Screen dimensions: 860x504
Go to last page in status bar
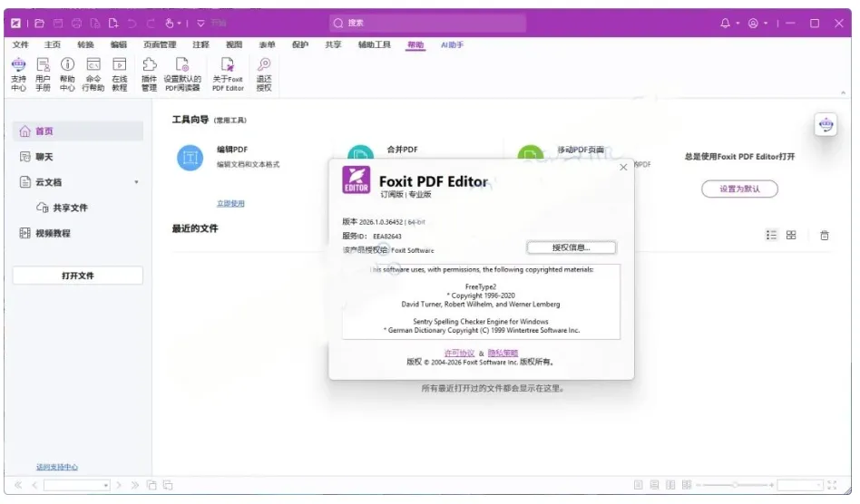[135, 485]
